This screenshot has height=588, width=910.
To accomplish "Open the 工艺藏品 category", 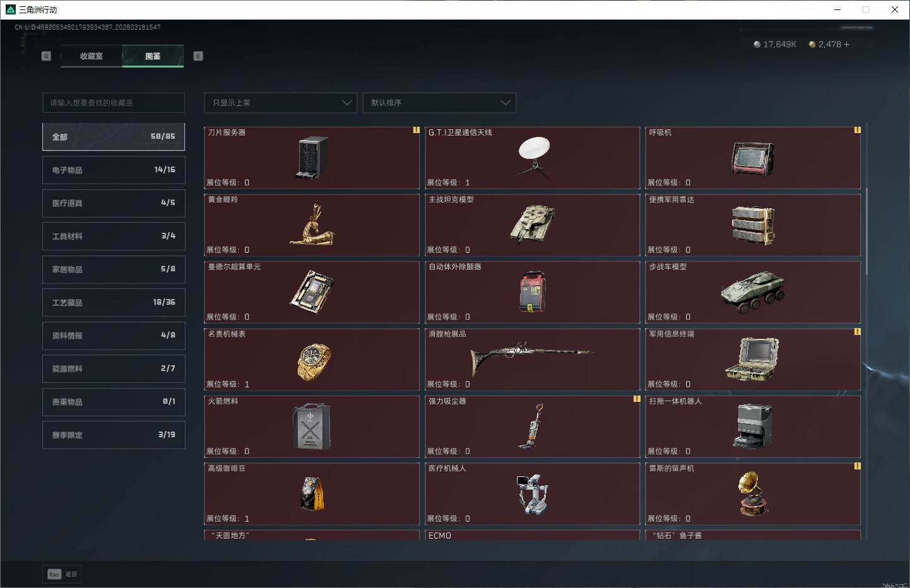I will [x=114, y=303].
